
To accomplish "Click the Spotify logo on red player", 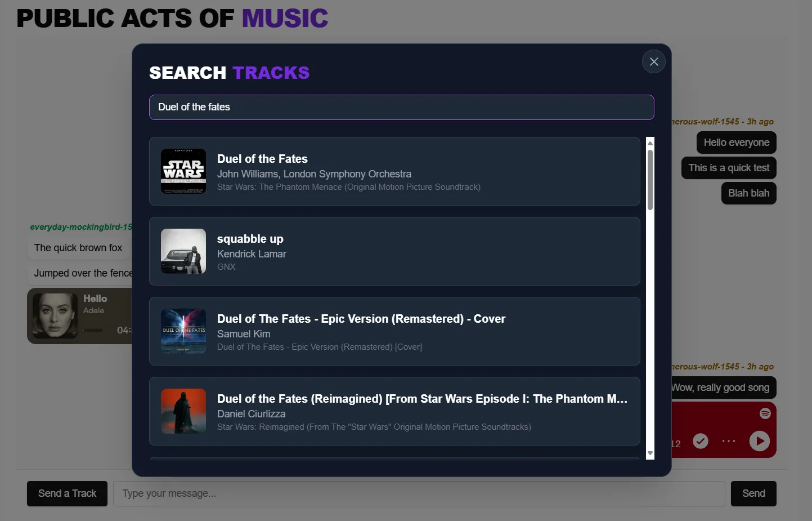I will coord(765,413).
